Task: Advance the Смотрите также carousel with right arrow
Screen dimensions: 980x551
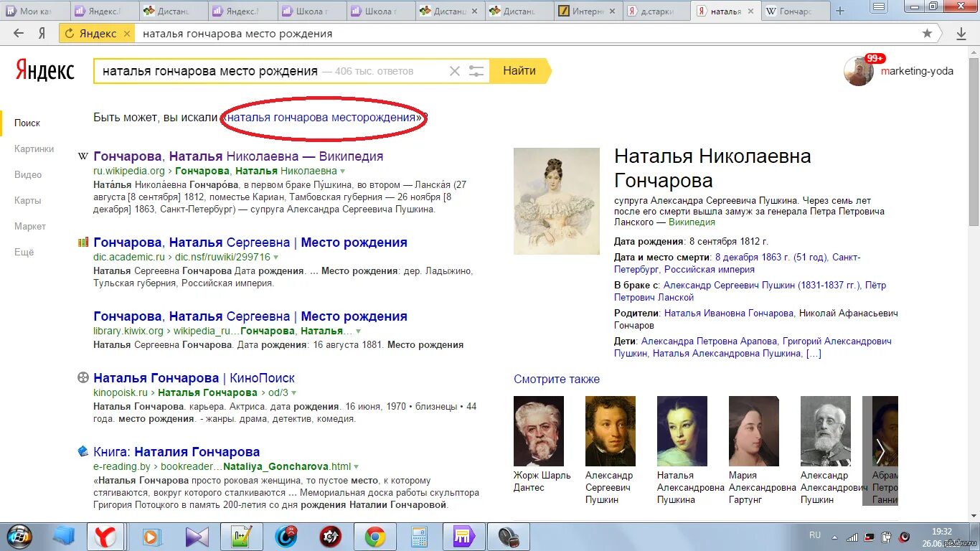Action: (880, 451)
